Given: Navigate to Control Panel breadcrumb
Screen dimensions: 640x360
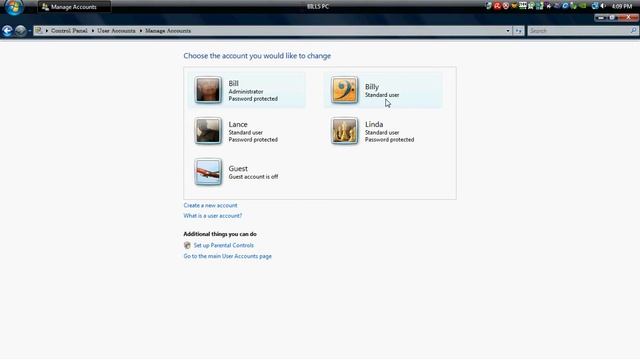Looking at the screenshot, I should [69, 31].
